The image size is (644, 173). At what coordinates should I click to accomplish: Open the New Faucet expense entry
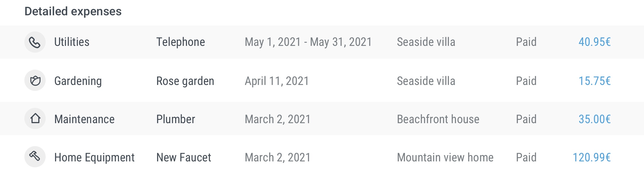pos(184,157)
